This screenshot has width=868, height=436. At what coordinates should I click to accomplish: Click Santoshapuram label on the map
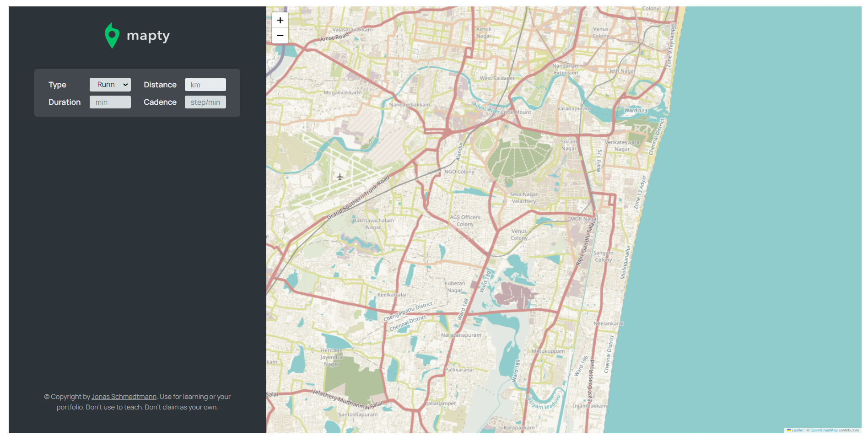coord(358,414)
